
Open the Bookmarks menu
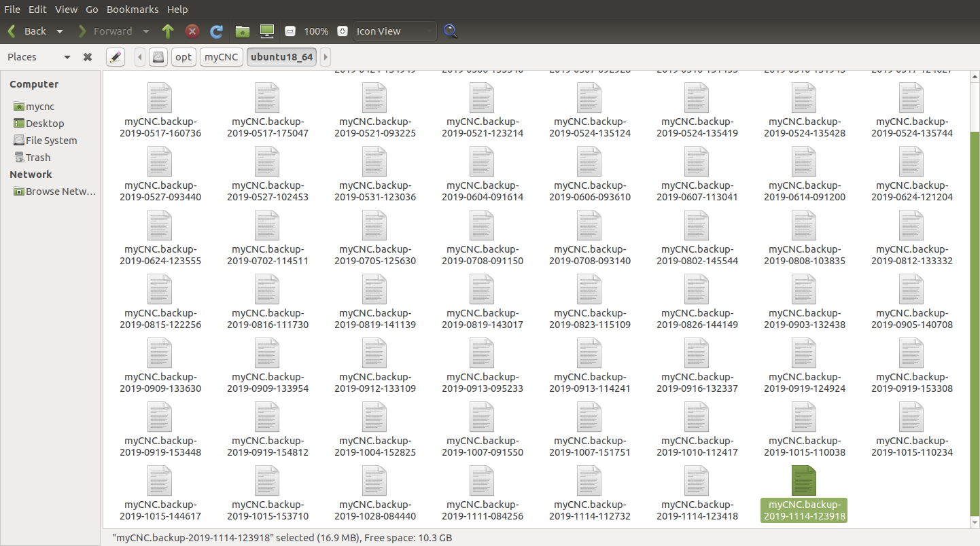pos(133,10)
